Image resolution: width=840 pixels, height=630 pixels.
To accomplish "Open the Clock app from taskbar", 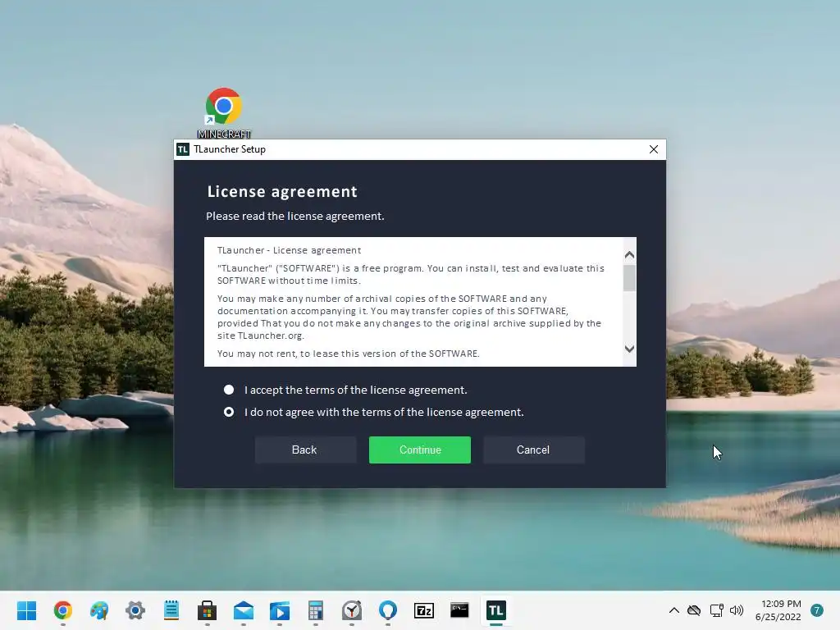I will [352, 610].
